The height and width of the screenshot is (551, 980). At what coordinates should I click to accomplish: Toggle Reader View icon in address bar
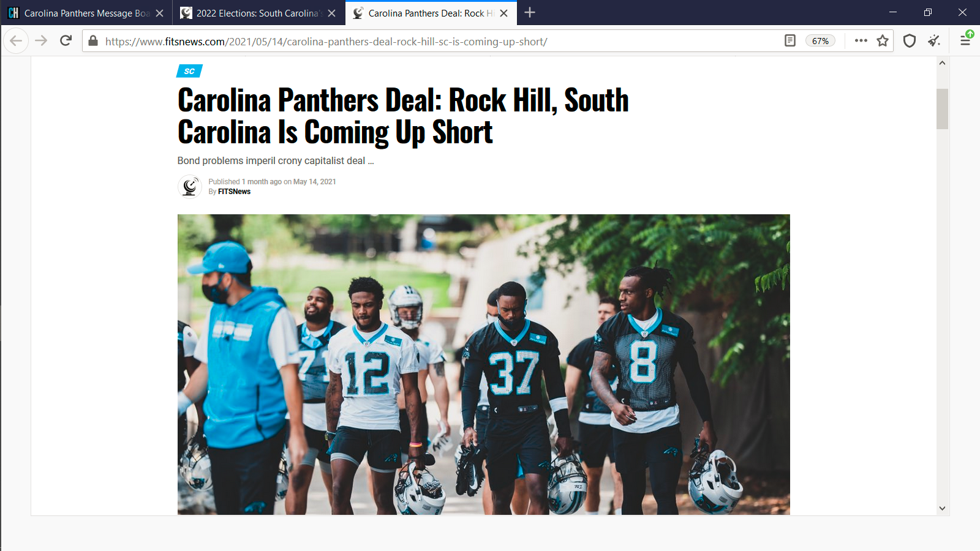coord(790,41)
